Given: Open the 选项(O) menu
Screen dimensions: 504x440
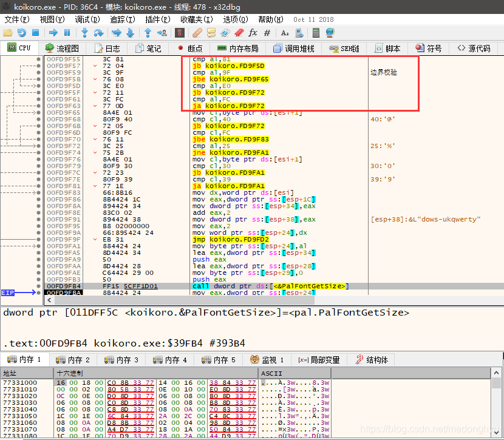Looking at the screenshot, I should pyautogui.click(x=236, y=19).
